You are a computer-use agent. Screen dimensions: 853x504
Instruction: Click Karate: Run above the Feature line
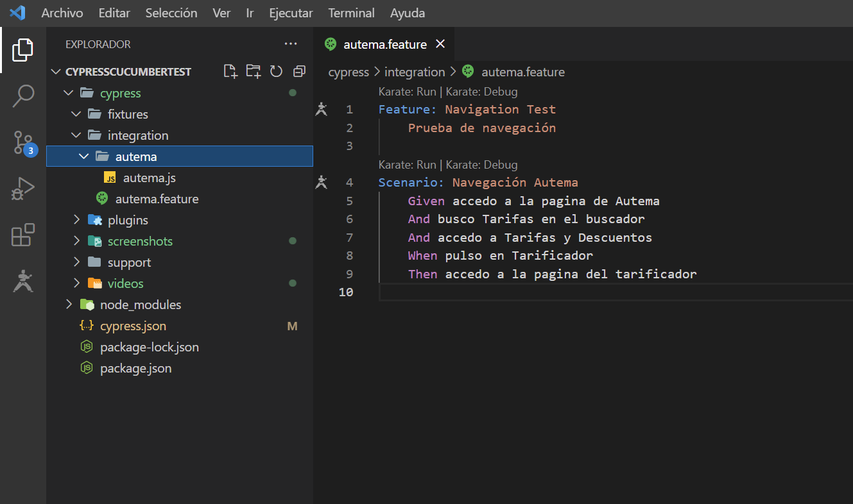click(x=407, y=92)
